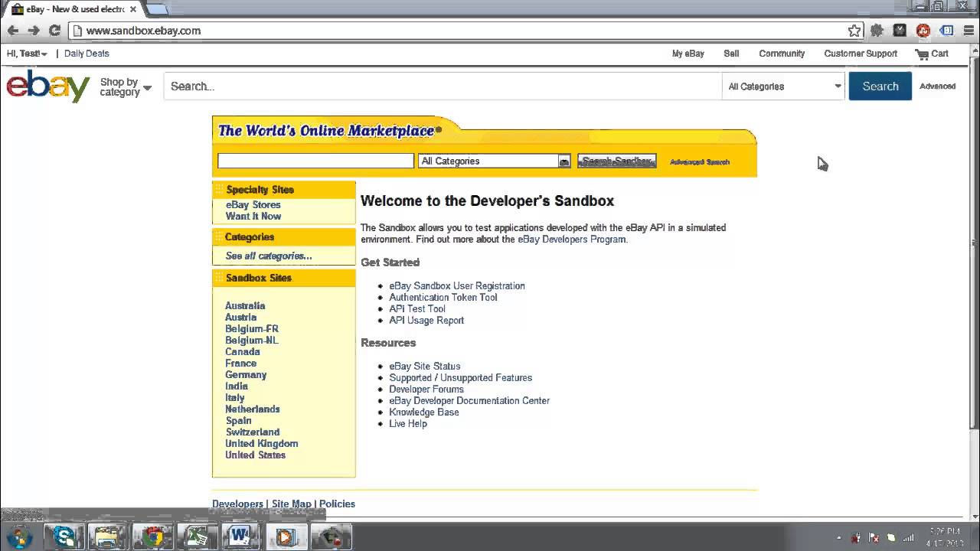Open the My eBay menu
The width and height of the screenshot is (980, 551).
tap(688, 54)
